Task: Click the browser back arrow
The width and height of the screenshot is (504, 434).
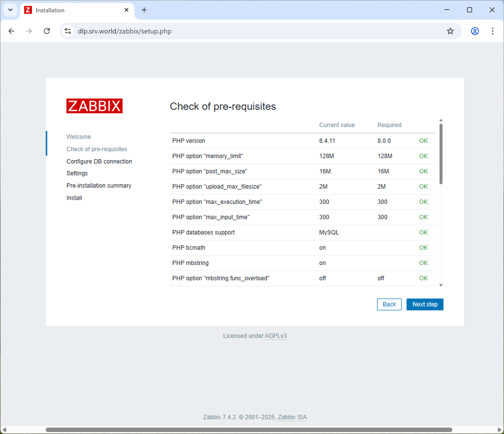Action: [x=11, y=31]
